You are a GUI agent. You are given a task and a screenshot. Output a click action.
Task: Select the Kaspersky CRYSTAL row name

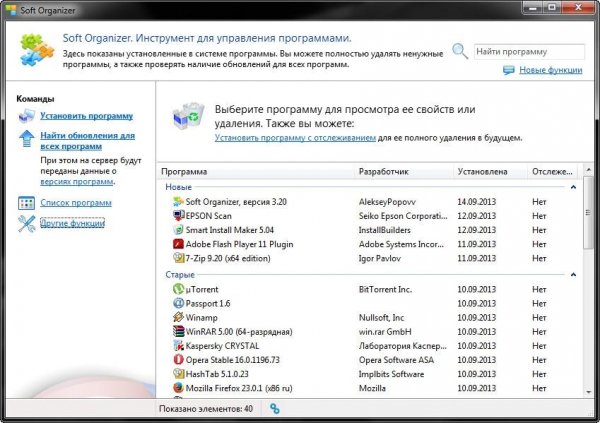[x=222, y=346]
